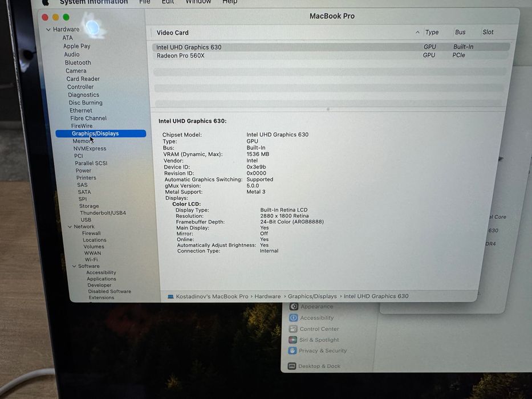Open the File menu
Viewport: 532px width, 399px height.
click(144, 2)
